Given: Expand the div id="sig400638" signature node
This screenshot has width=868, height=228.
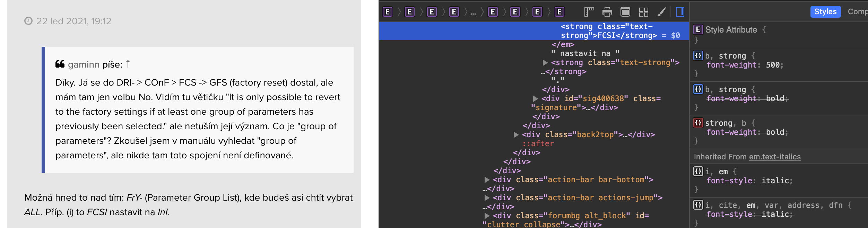Looking at the screenshot, I should point(535,99).
